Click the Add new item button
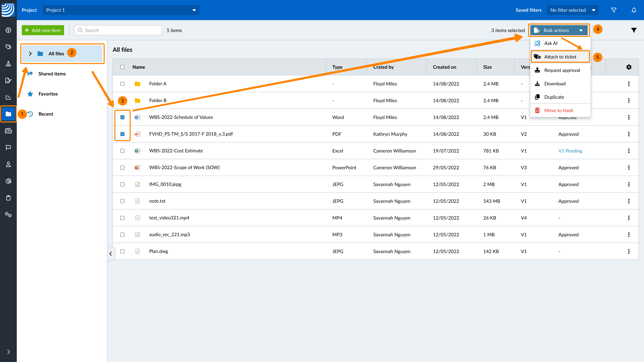This screenshot has width=644, height=362. [x=43, y=30]
